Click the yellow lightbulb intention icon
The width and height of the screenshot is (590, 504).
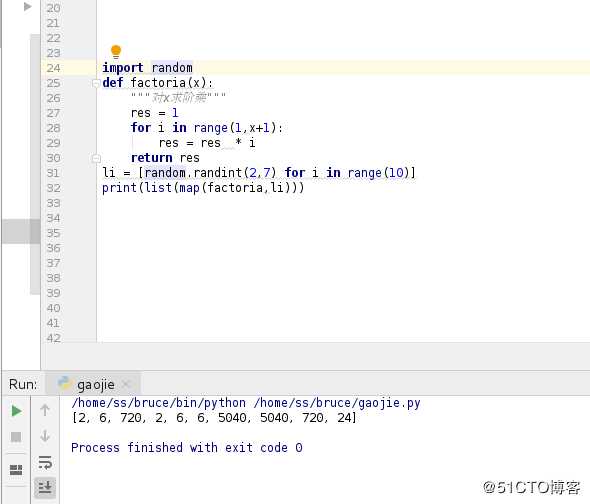pyautogui.click(x=116, y=52)
